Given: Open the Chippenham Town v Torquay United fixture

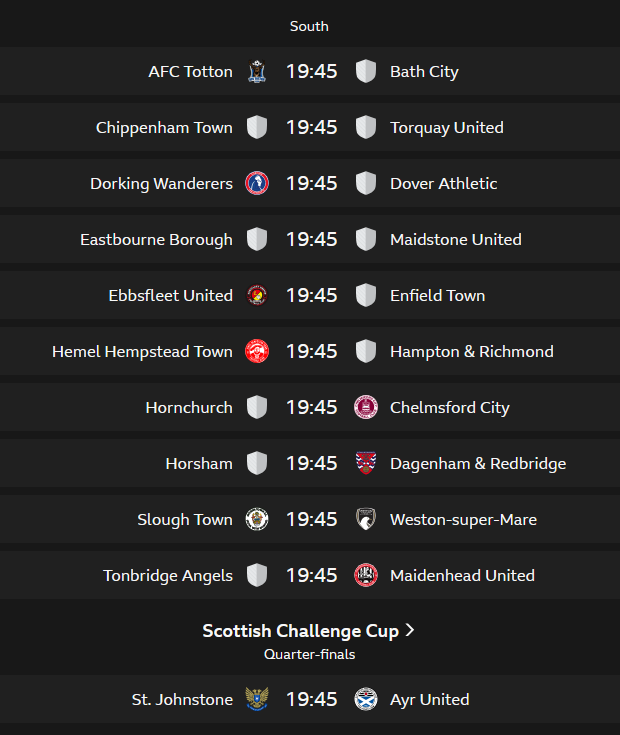Looking at the screenshot, I should (x=311, y=127).
